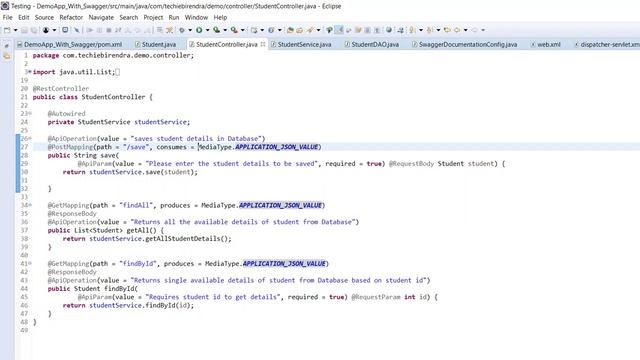The height and width of the screenshot is (360, 640).
Task: Open the Debug configurations dropdown arrow
Action: tap(190, 30)
